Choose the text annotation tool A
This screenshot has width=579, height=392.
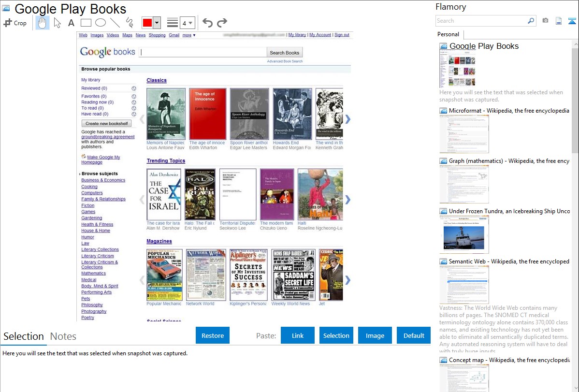(x=71, y=23)
